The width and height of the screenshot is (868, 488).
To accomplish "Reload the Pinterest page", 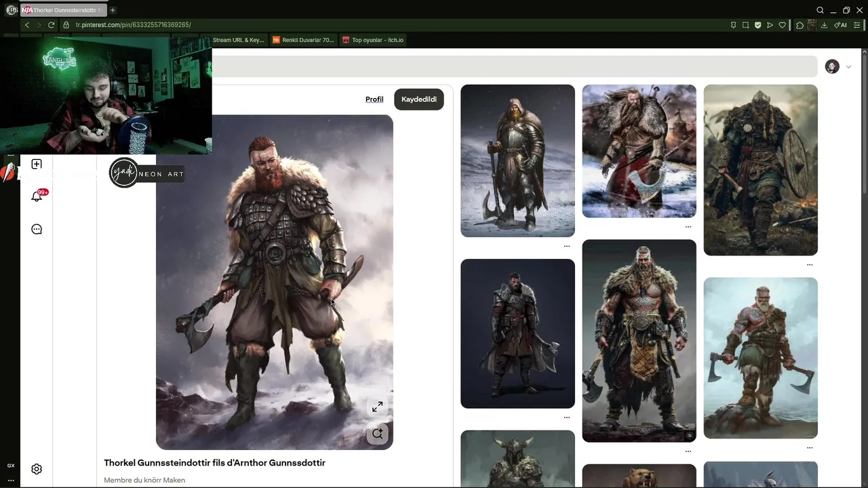I will [51, 25].
